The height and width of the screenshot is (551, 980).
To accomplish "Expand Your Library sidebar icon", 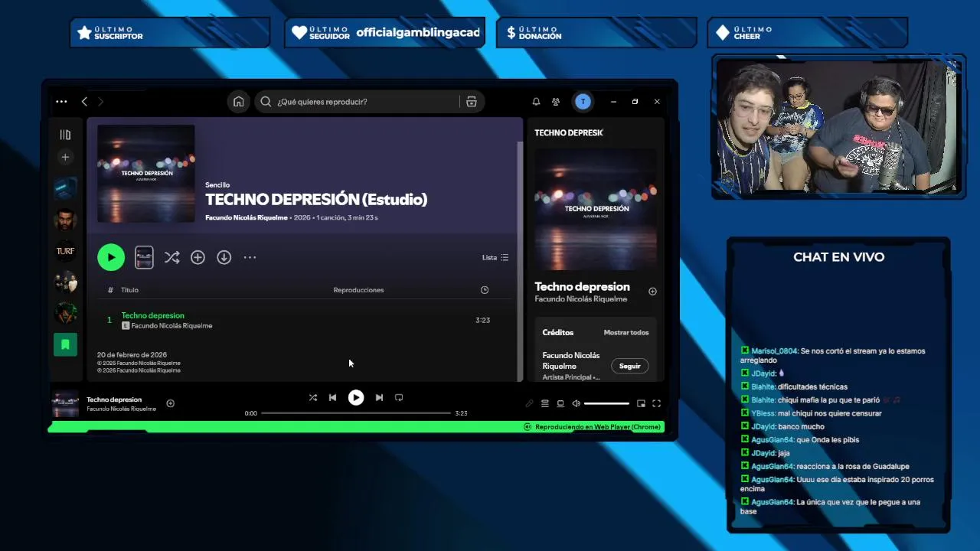I will point(65,135).
